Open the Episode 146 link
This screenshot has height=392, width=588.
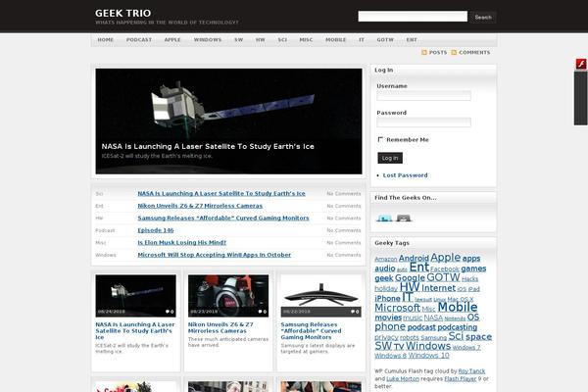(156, 230)
